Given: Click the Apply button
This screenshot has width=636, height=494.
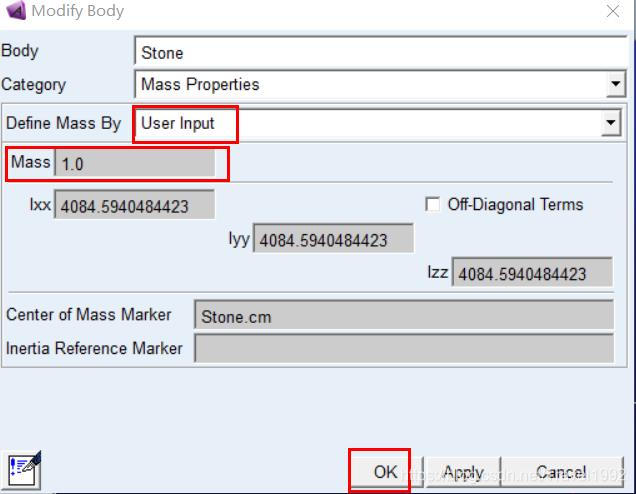Looking at the screenshot, I should (x=463, y=472).
